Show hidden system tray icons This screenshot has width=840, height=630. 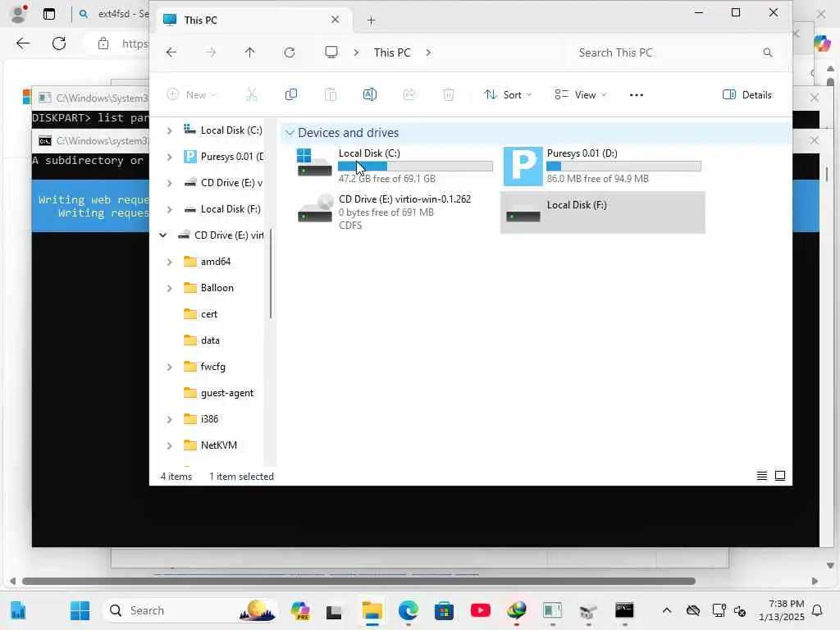(x=667, y=610)
